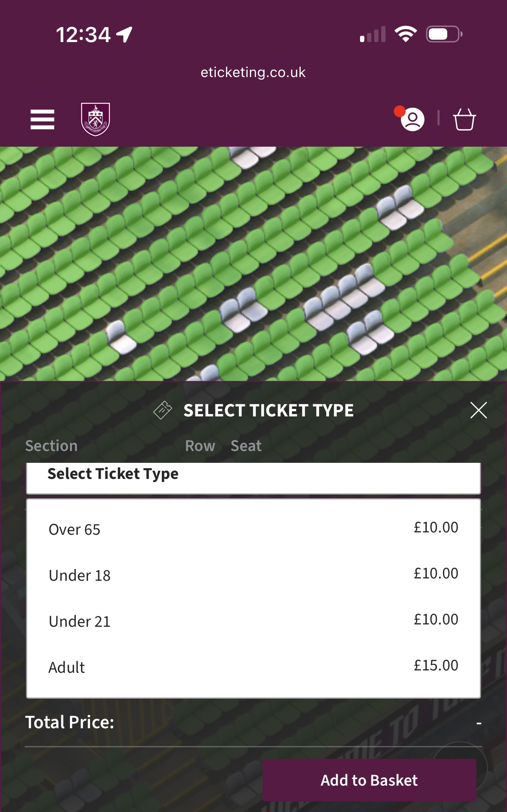Select the £10.00 Over 65 price
The width and height of the screenshot is (507, 812).
point(436,527)
